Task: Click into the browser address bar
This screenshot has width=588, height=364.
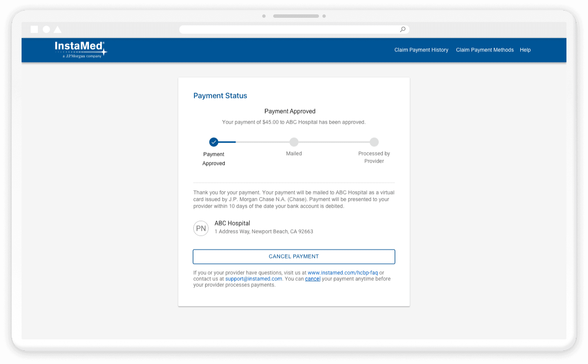Action: (x=294, y=30)
